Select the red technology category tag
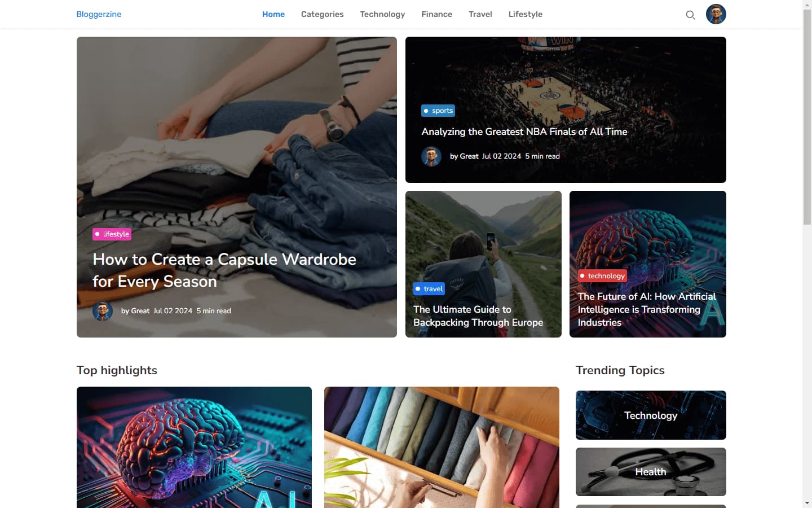Image resolution: width=812 pixels, height=508 pixels. point(602,276)
